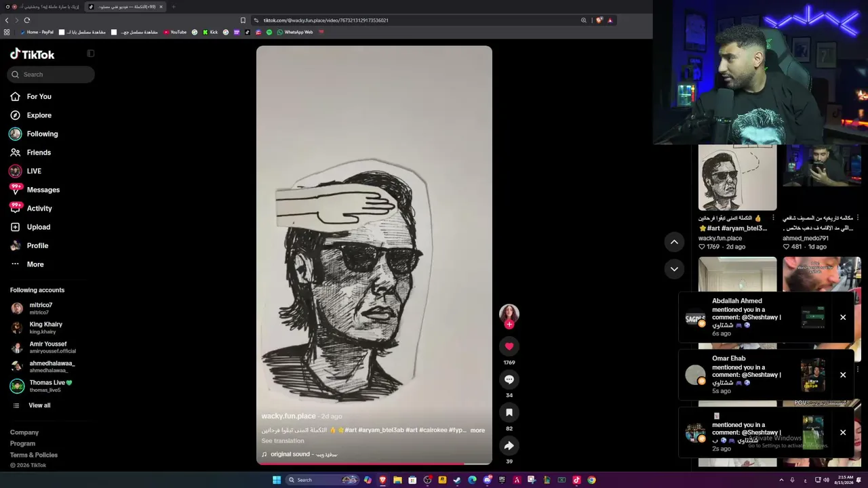Follow the creator via the plus badge
Image resolution: width=868 pixels, height=488 pixels.
(509, 325)
